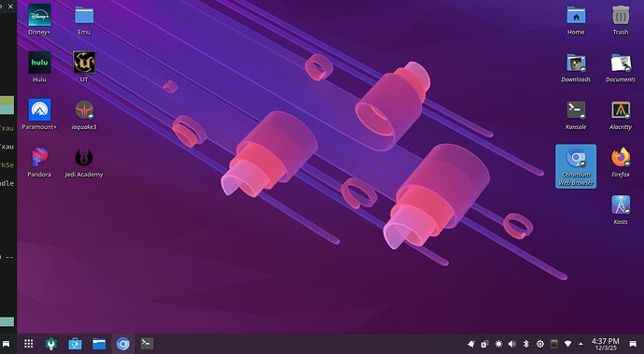Open the Home folder icon

pos(576,16)
